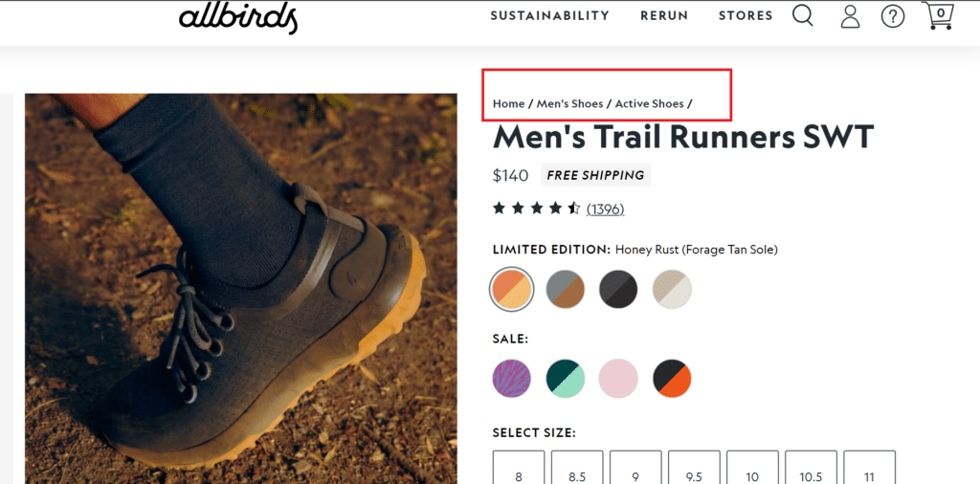The width and height of the screenshot is (980, 484).
Task: Open the search magnifier icon
Action: pyautogui.click(x=802, y=15)
